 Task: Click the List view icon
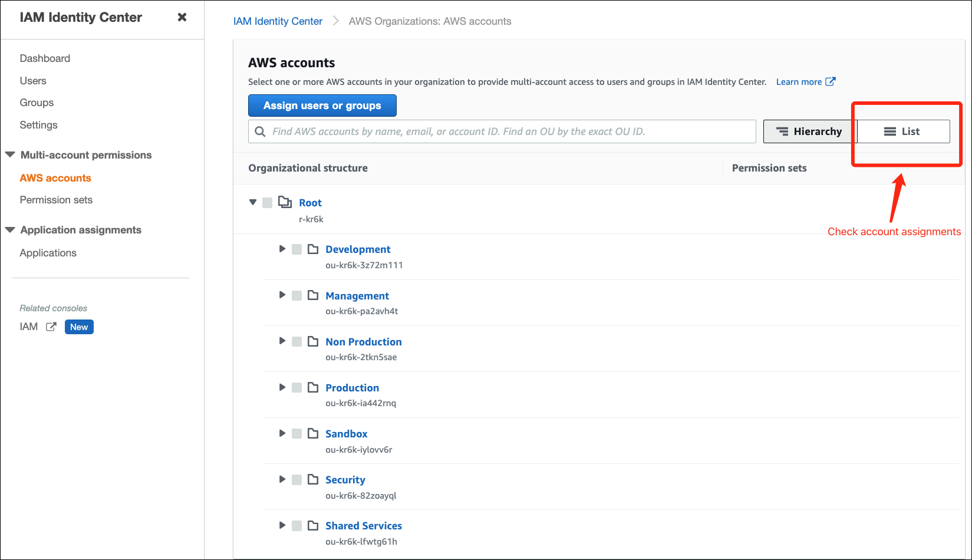[889, 131]
